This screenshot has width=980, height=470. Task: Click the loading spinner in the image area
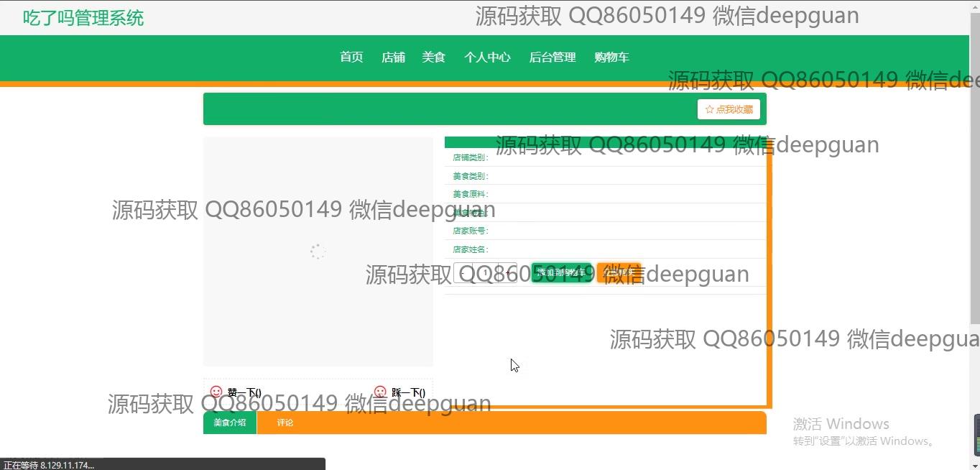coord(318,252)
